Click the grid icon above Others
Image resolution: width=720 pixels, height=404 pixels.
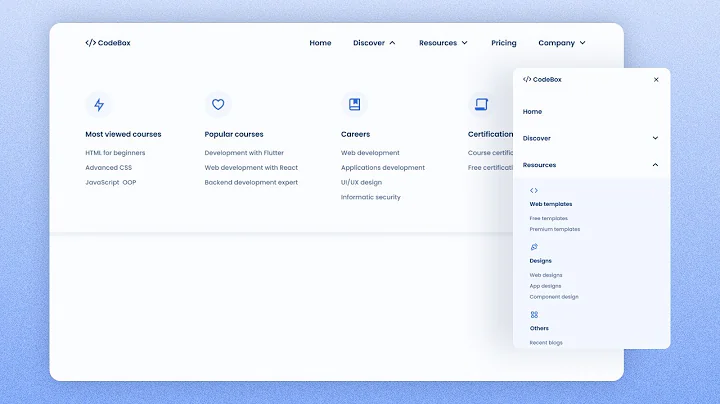click(534, 314)
